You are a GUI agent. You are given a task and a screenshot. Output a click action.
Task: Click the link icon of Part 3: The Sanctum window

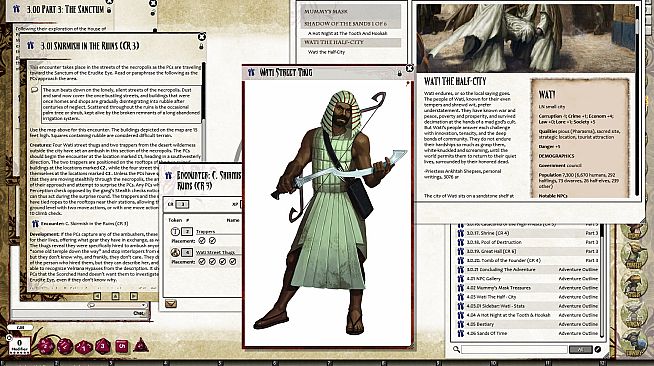(16, 8)
